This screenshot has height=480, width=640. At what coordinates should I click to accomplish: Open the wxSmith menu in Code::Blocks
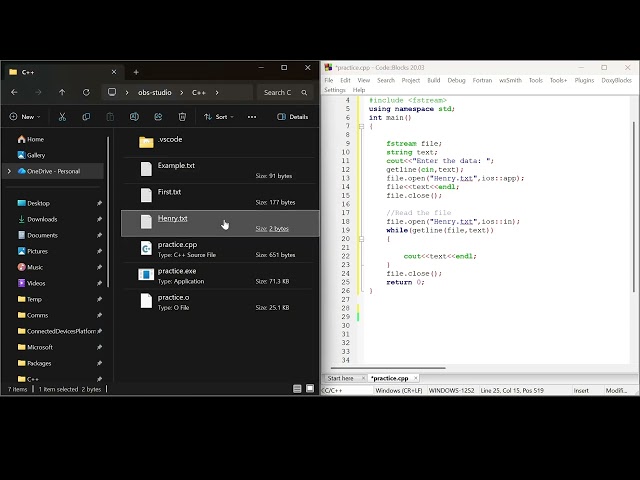click(x=510, y=80)
